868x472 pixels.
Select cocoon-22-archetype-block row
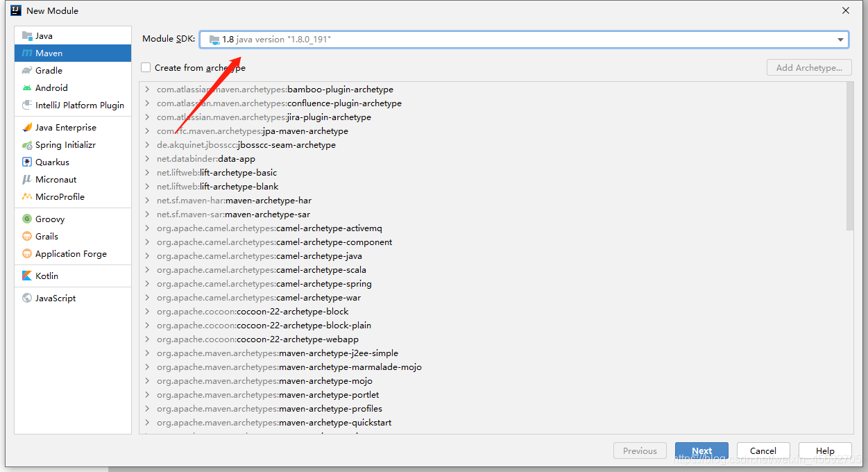pyautogui.click(x=496, y=312)
